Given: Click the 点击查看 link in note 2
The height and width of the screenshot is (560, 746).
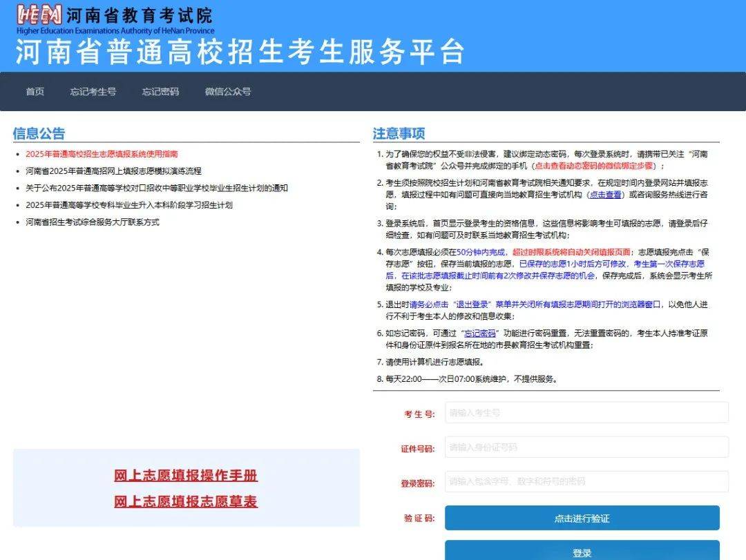Looking at the screenshot, I should 606,195.
